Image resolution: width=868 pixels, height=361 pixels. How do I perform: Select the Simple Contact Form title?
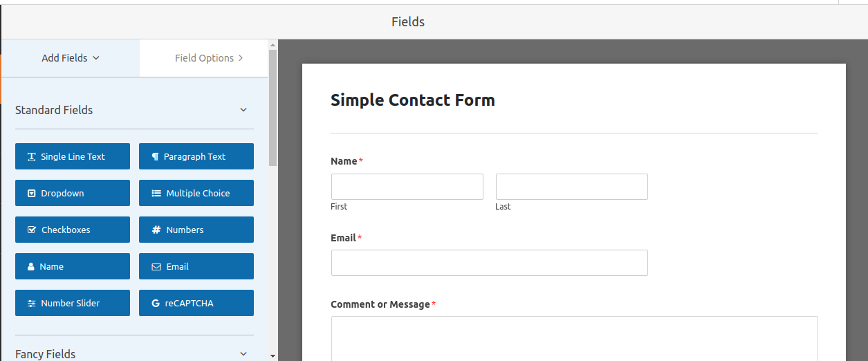coord(413,100)
